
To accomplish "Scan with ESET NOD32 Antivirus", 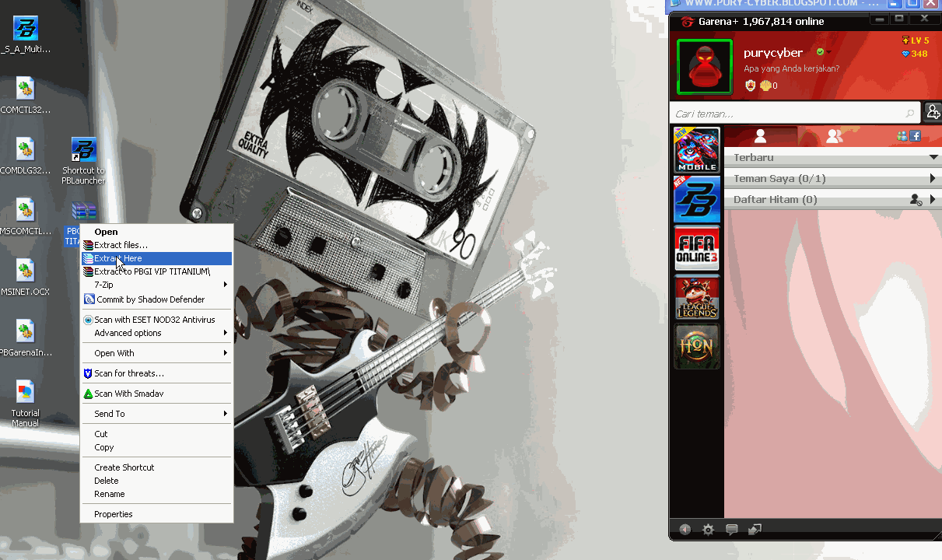I will click(156, 320).
